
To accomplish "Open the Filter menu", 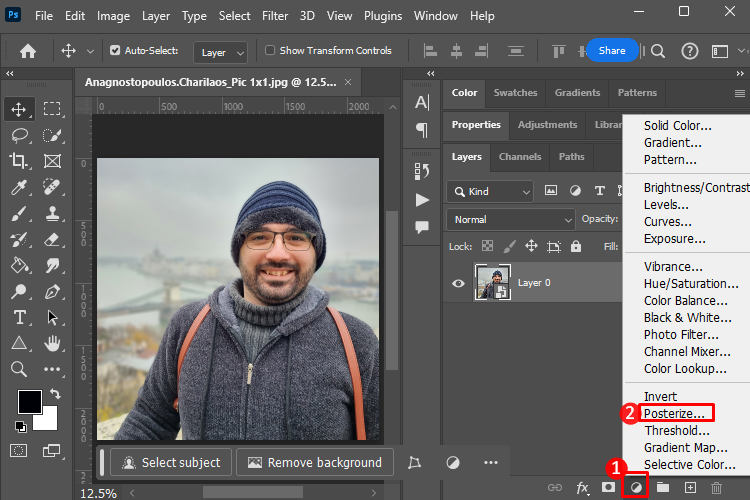I will pyautogui.click(x=275, y=16).
